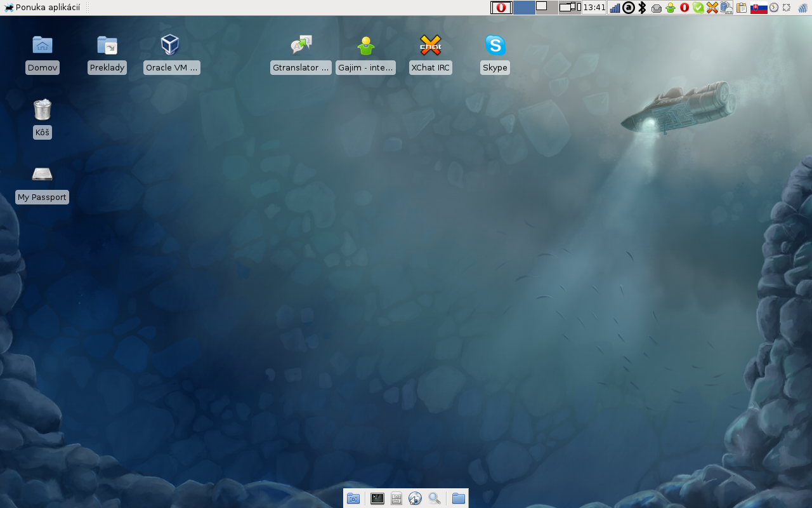
Task: Open the Ponuka aplikácií applications menu
Action: (x=43, y=8)
